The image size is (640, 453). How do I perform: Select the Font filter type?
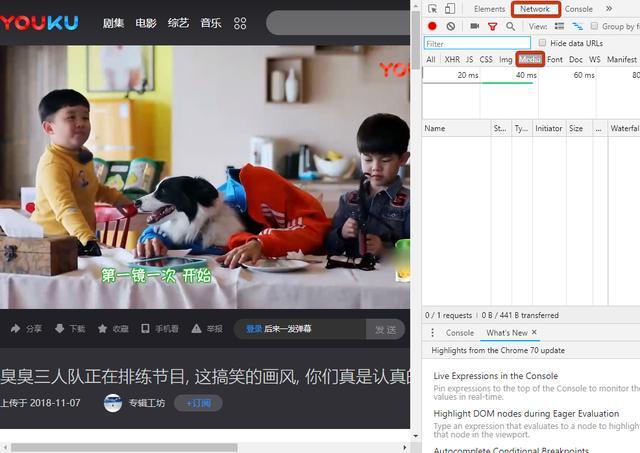click(x=555, y=60)
